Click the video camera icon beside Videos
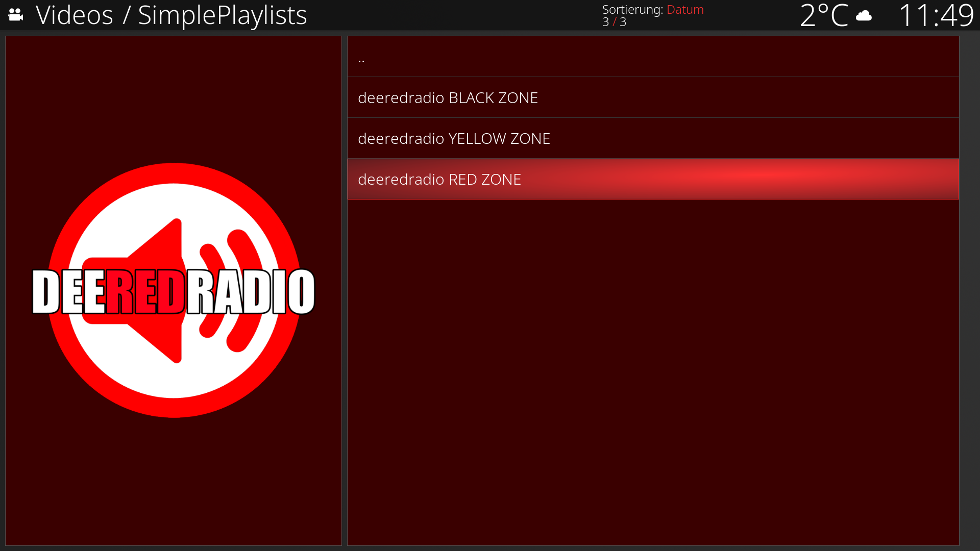This screenshot has height=551, width=980. click(x=16, y=15)
